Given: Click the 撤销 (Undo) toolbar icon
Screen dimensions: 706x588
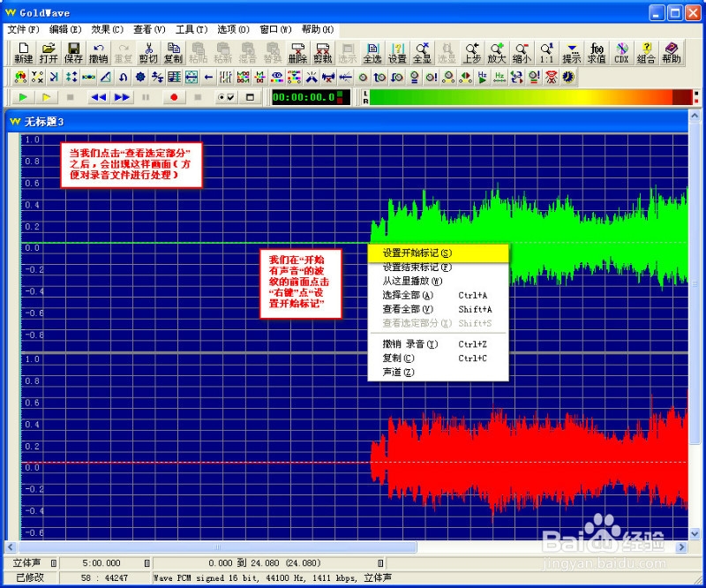Looking at the screenshot, I should [98, 53].
